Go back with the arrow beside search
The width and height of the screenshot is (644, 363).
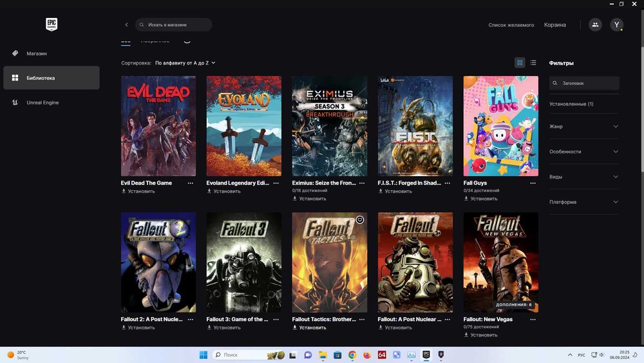(126, 25)
